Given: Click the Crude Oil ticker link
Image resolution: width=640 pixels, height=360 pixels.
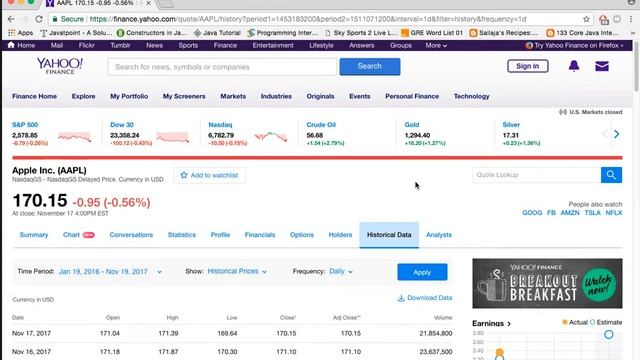Looking at the screenshot, I should 321,124.
